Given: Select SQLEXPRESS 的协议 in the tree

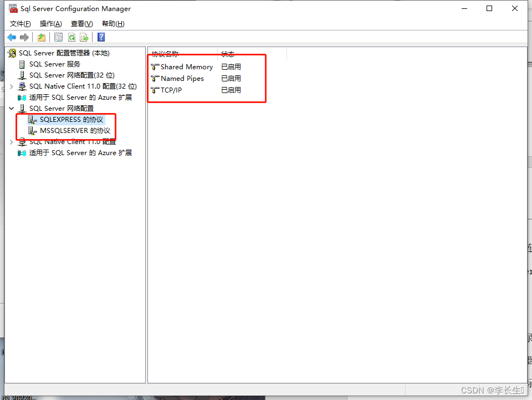Looking at the screenshot, I should (71, 120).
